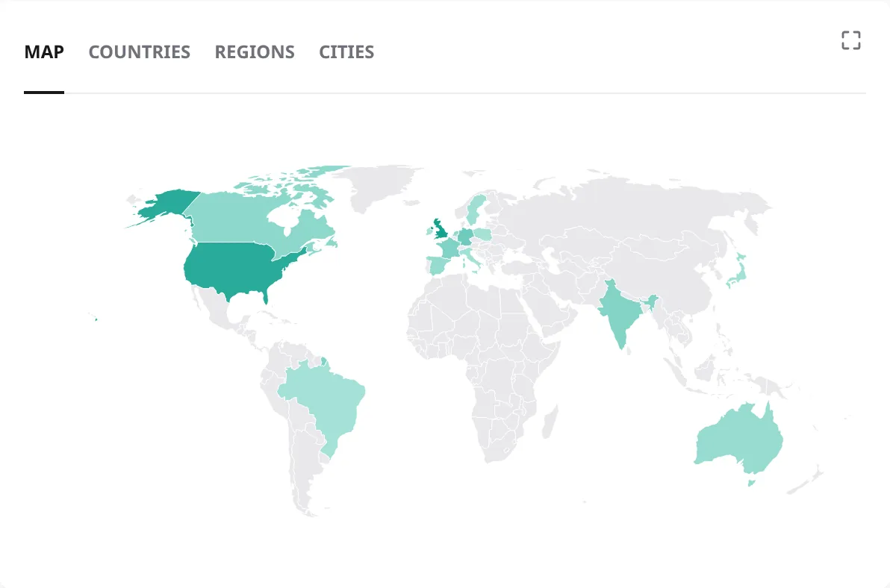Choose Germany on the map
The image size is (890, 588).
(x=465, y=236)
